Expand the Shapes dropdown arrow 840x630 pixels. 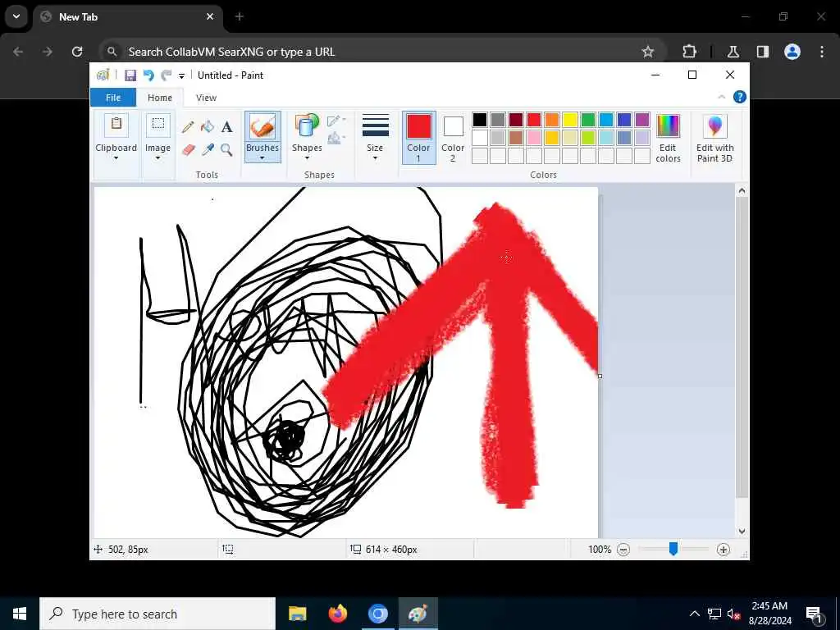tap(307, 158)
